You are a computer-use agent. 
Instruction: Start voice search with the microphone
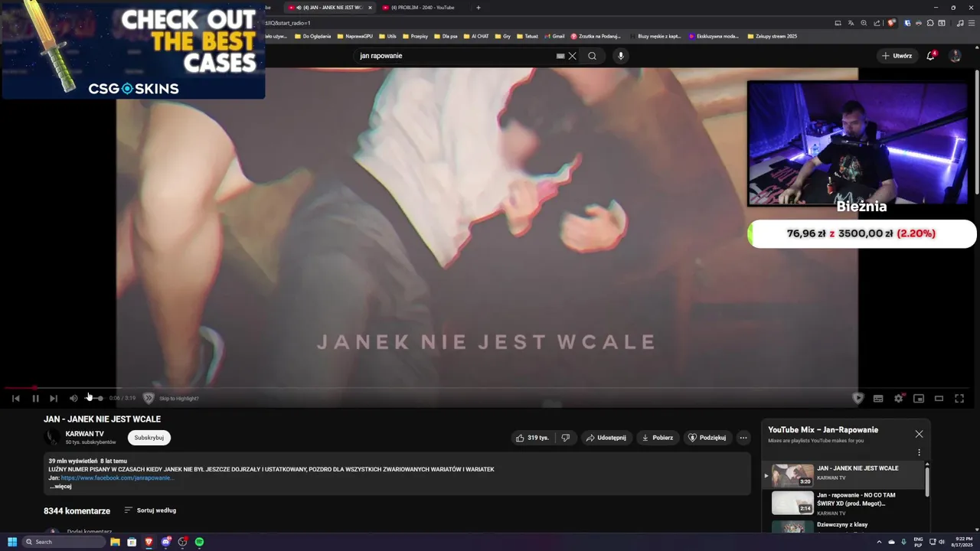[x=621, y=56]
